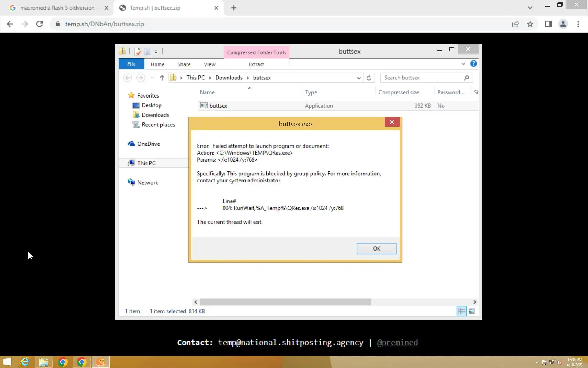This screenshot has width=588, height=368.
Task: Open browser side panel icon
Action: (x=548, y=24)
